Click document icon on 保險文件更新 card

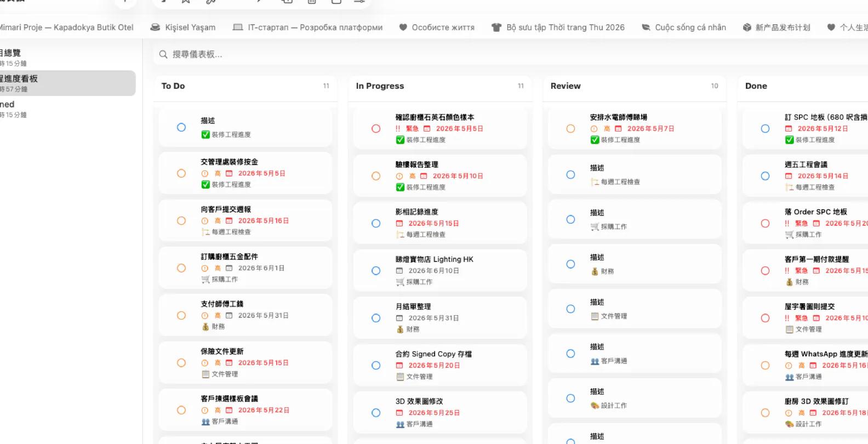(x=205, y=374)
